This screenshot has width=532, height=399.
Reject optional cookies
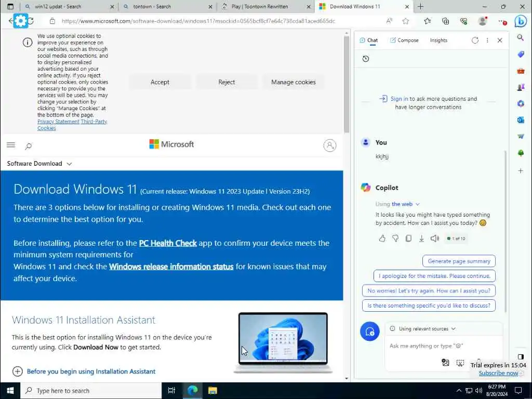227,82
